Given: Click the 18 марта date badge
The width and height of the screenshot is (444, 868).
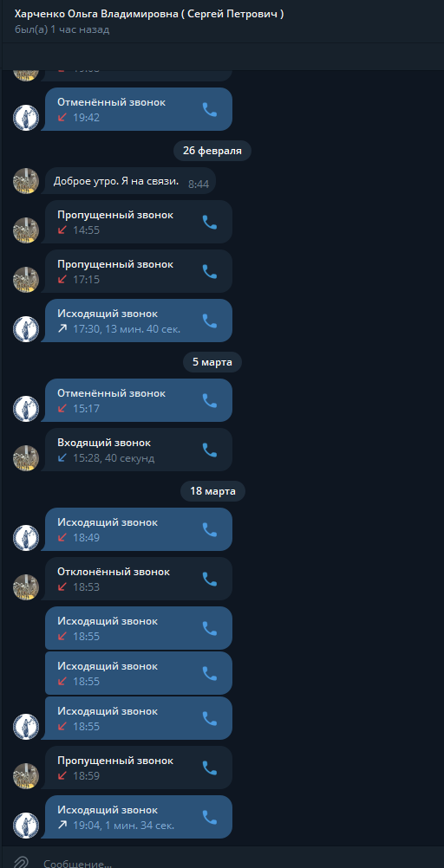Looking at the screenshot, I should (212, 491).
